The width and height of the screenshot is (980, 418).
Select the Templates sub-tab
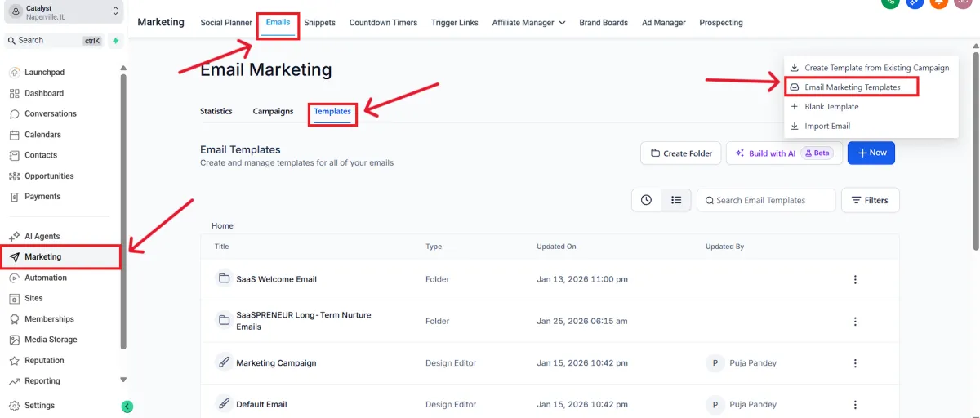332,111
